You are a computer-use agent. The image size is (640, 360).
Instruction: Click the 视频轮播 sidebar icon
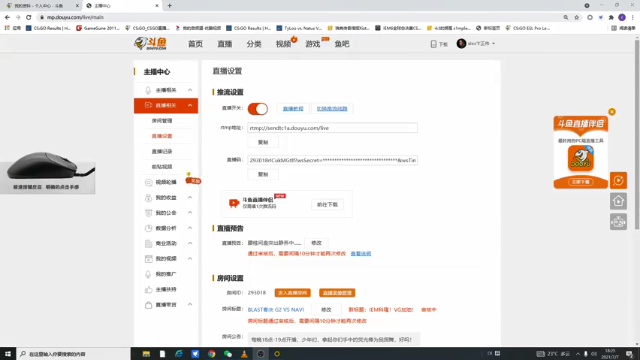[148, 182]
